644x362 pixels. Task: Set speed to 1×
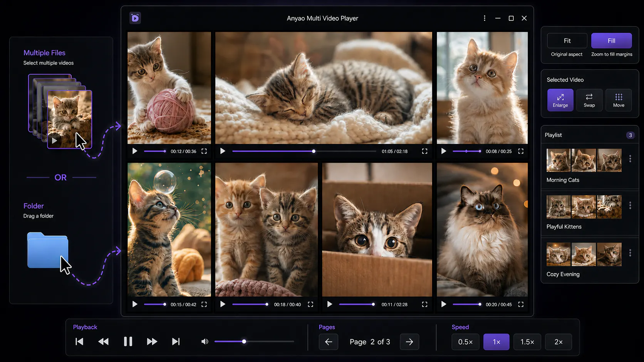point(496,342)
